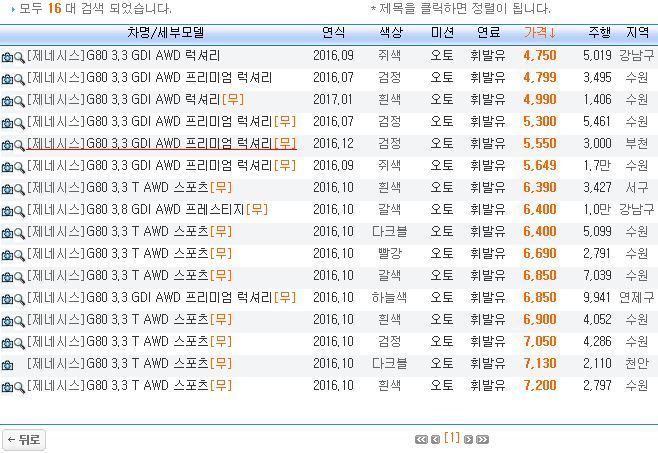Open camera icon in the 3,8 GDI 프레스티지 row
Viewport: 658px width, 453px height.
click(7, 211)
